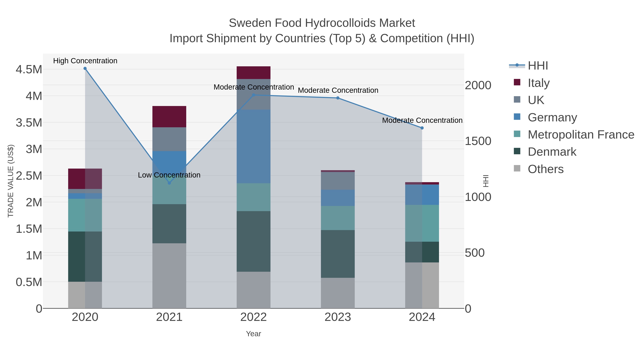Click the UK slate legend swatch

(517, 99)
